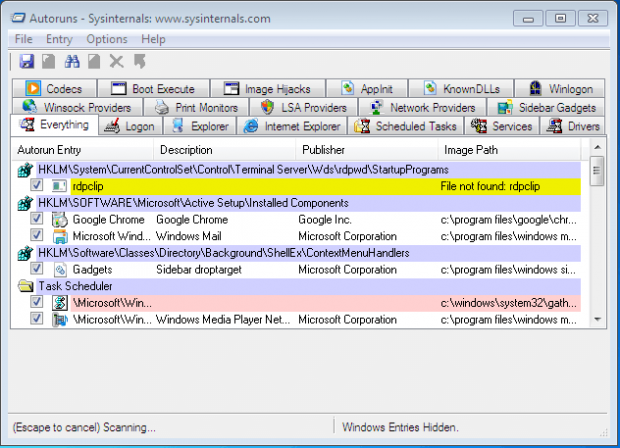
Task: Click the Task Scheduler folder icon
Action: pyautogui.click(x=25, y=286)
